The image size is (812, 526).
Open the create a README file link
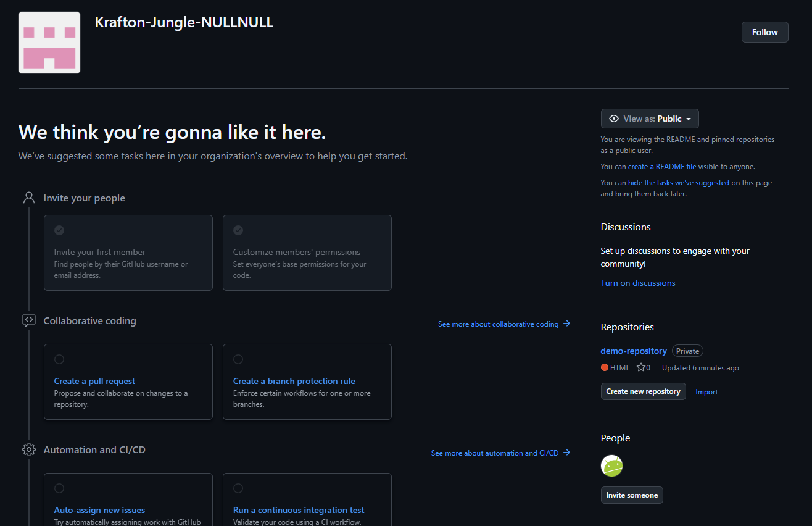click(x=662, y=167)
